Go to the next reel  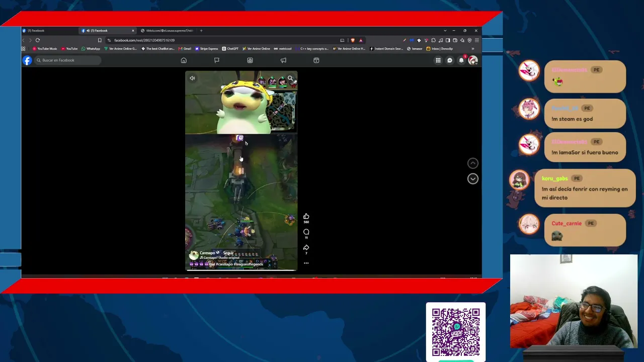[x=473, y=178]
